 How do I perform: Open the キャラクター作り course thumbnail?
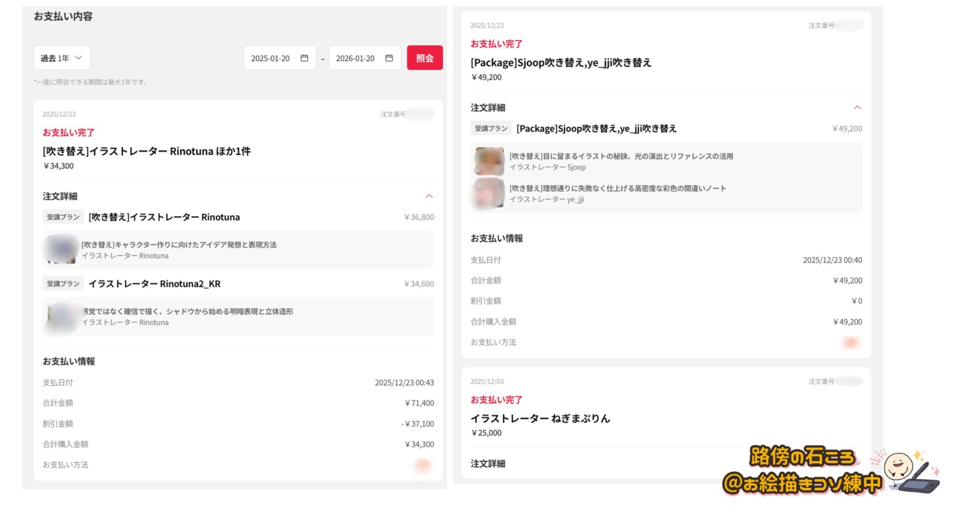(x=62, y=250)
